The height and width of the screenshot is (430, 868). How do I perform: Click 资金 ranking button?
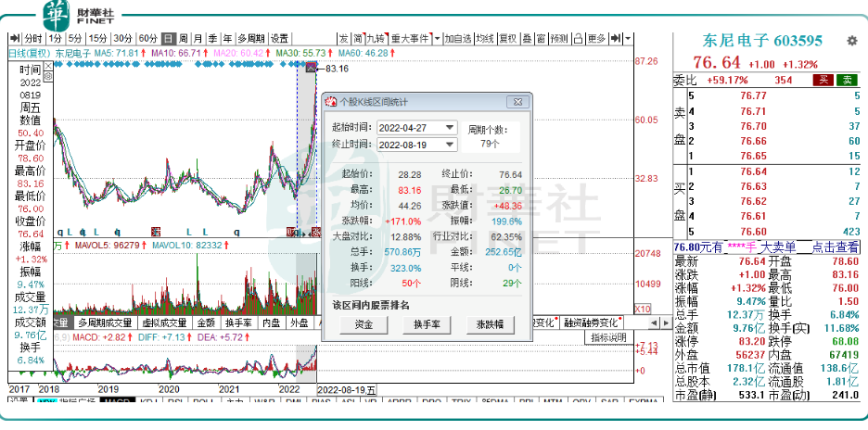tap(364, 325)
